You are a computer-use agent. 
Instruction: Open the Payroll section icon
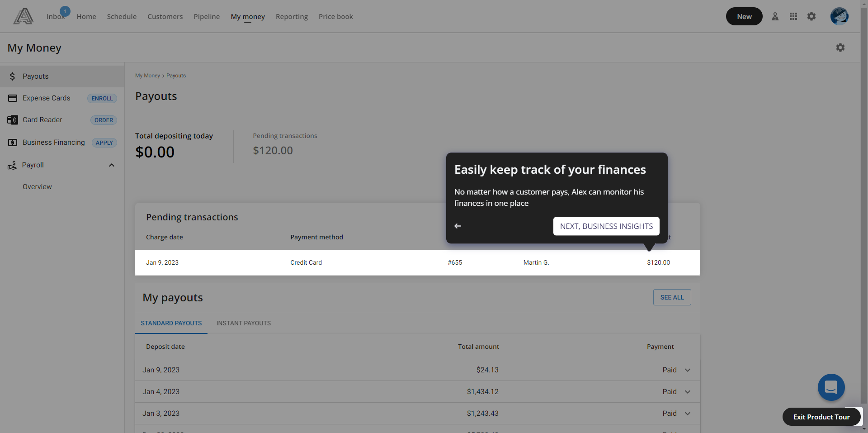tap(12, 165)
